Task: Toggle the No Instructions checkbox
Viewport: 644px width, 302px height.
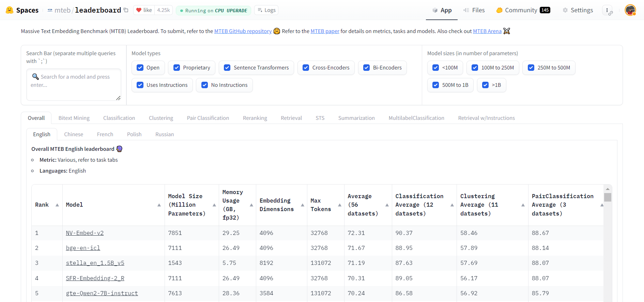Action: click(204, 85)
